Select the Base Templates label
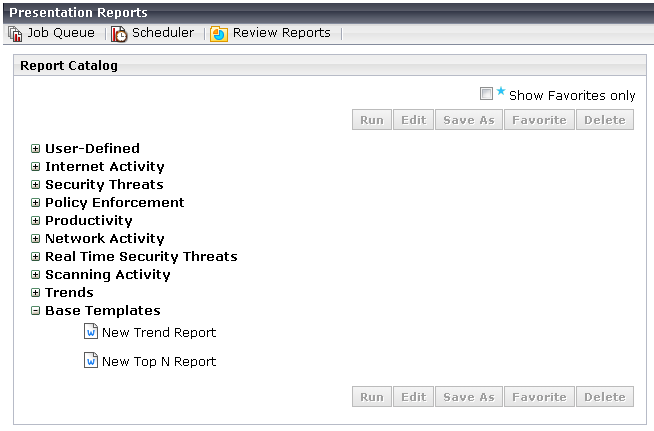654x431 pixels. coord(103,310)
